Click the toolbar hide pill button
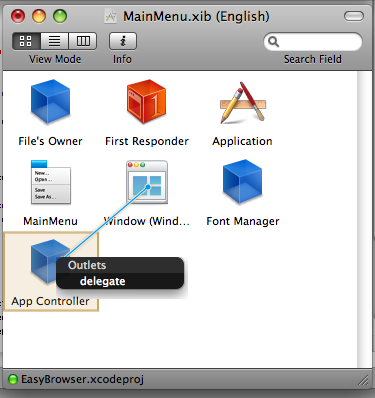Viewport: 375px width, 398px height. (354, 16)
